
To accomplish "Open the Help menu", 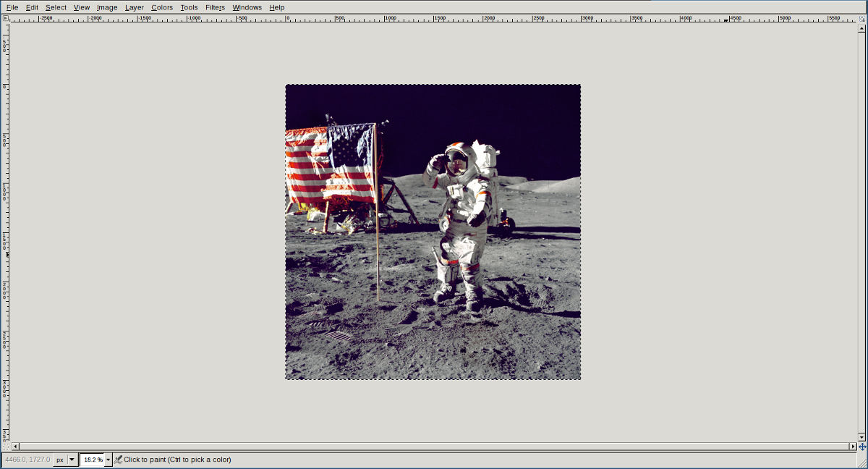I will point(277,7).
